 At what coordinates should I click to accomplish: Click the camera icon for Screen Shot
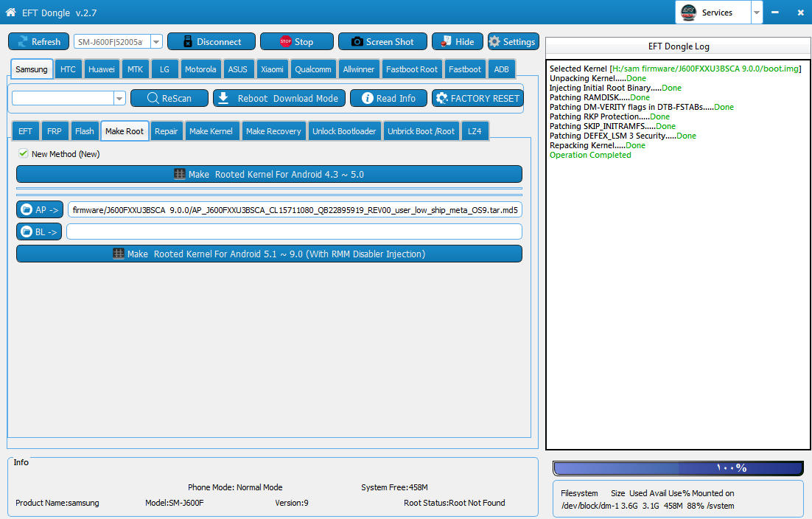click(357, 41)
